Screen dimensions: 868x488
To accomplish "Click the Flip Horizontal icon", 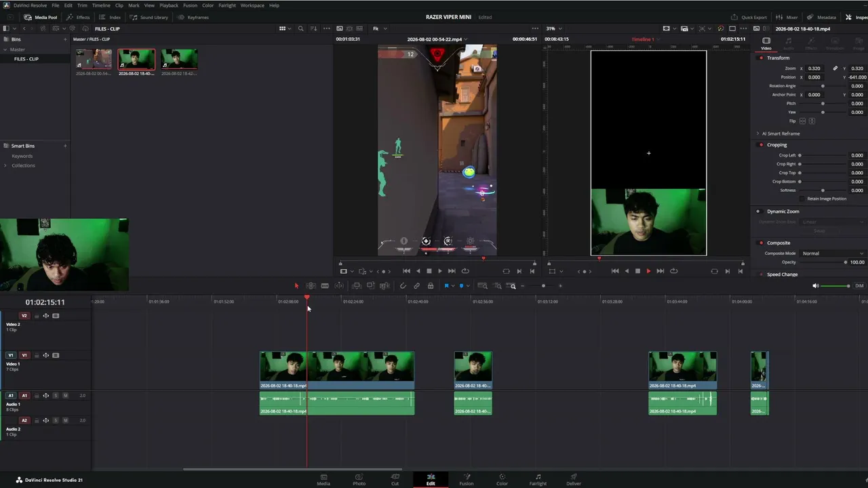I will pyautogui.click(x=803, y=121).
